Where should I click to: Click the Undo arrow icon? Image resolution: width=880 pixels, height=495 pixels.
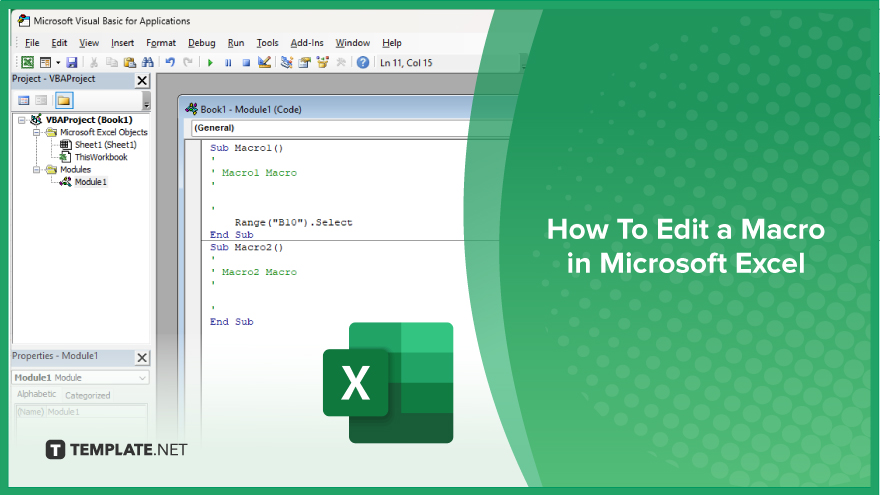[170, 62]
